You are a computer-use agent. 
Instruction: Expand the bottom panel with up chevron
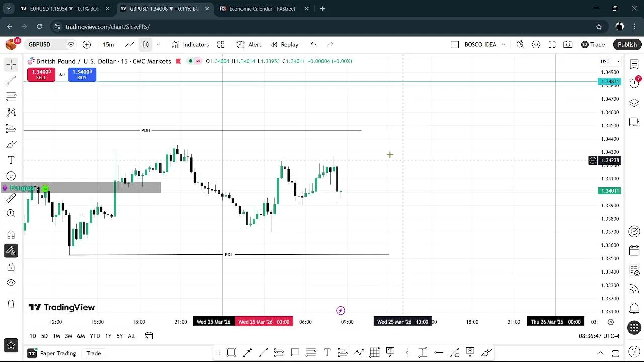[x=600, y=353]
